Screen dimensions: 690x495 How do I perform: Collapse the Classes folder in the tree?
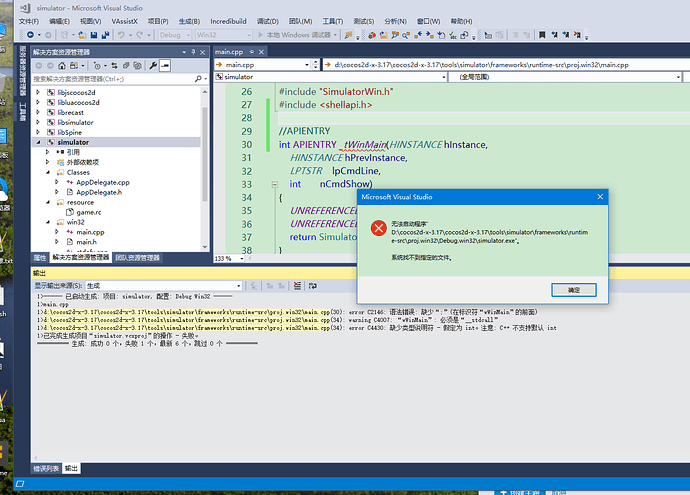coord(47,172)
